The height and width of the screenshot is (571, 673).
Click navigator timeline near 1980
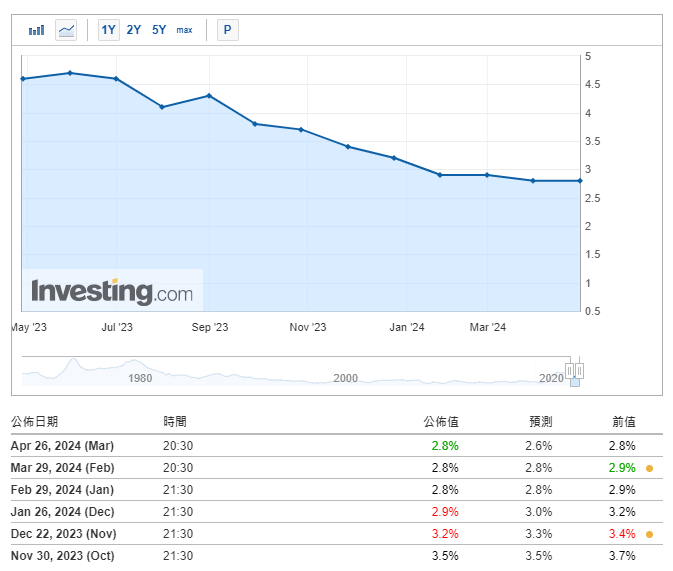pos(140,378)
